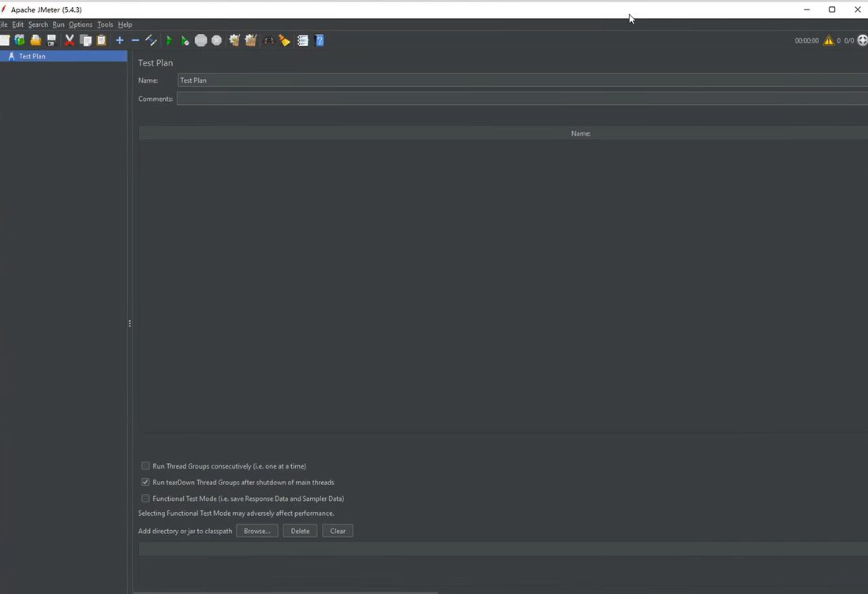Save the test plan using floppy icon
This screenshot has width=868, height=594.
51,40
